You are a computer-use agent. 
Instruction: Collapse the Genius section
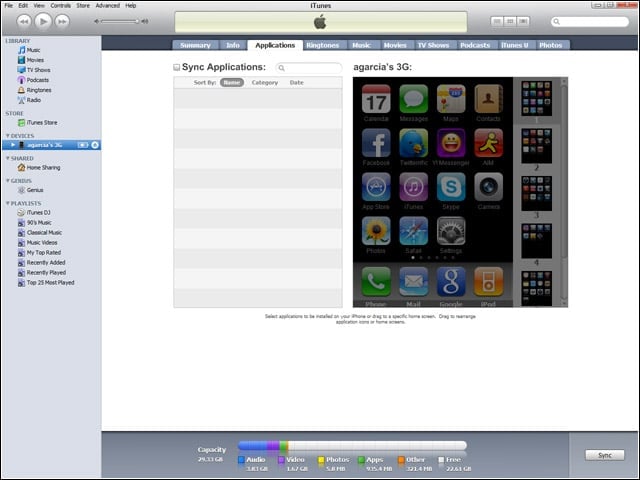click(x=7, y=180)
